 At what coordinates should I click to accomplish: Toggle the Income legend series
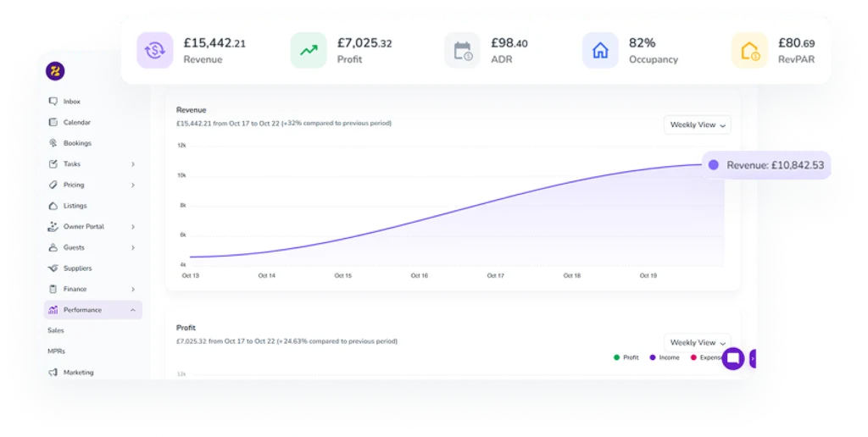[665, 357]
